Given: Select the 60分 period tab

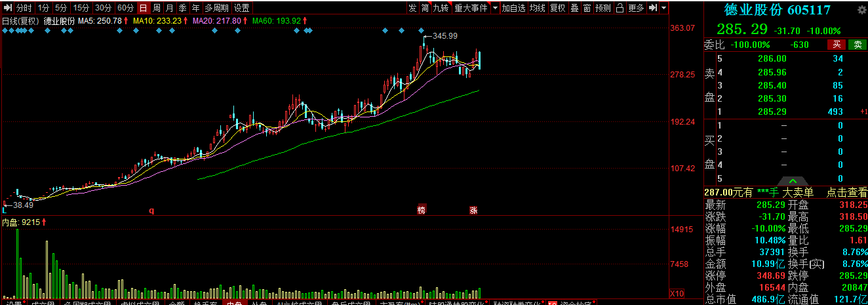Looking at the screenshot, I should (x=125, y=8).
